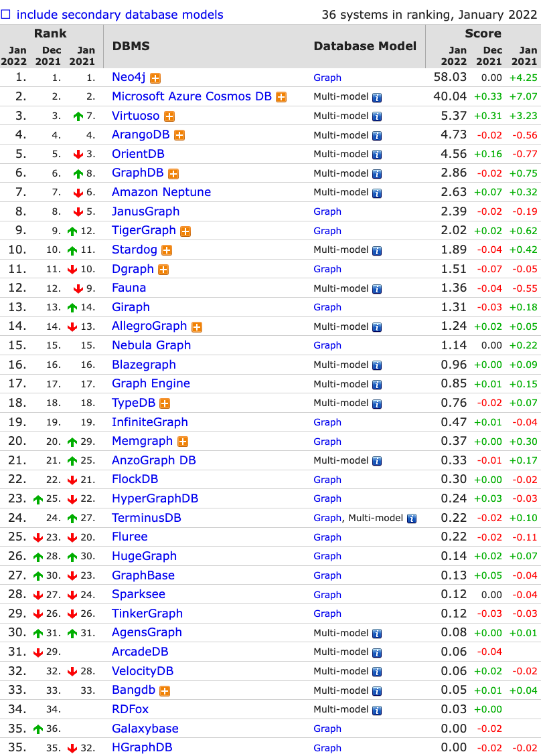Click Multi-model info icon in Fauna row

(377, 289)
